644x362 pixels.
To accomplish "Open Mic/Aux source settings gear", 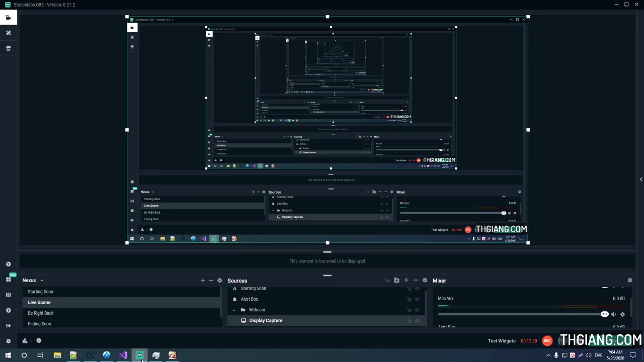I will click(622, 314).
